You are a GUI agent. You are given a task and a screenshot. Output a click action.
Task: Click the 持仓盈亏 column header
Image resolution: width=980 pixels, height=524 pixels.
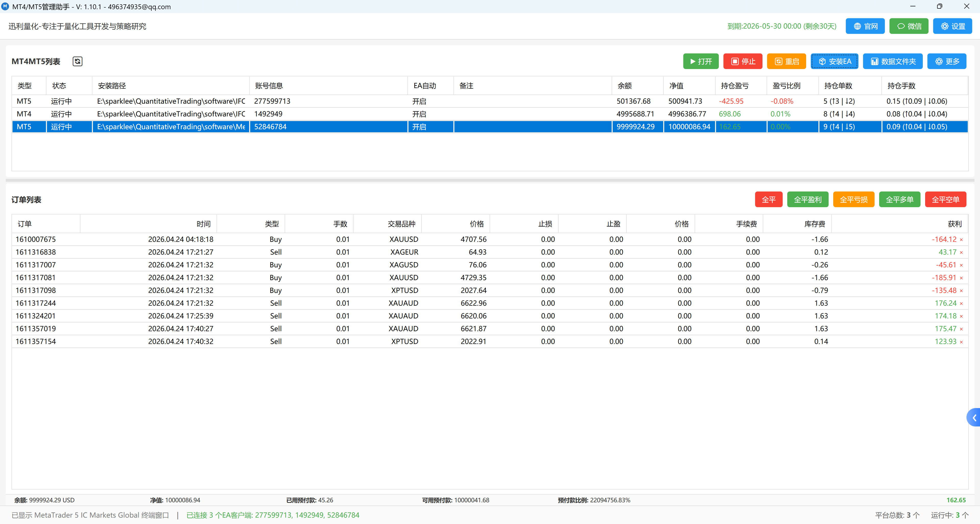(x=735, y=86)
